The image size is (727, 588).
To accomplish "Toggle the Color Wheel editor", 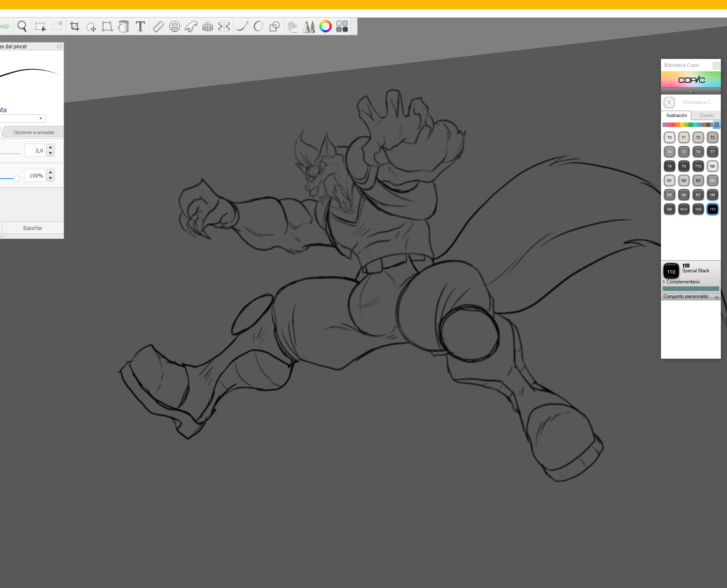I will 326,27.
